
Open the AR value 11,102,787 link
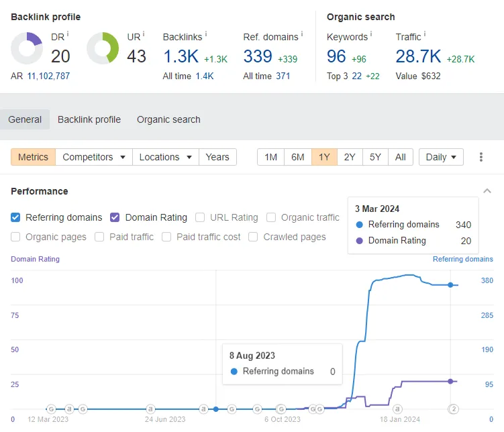[48, 76]
